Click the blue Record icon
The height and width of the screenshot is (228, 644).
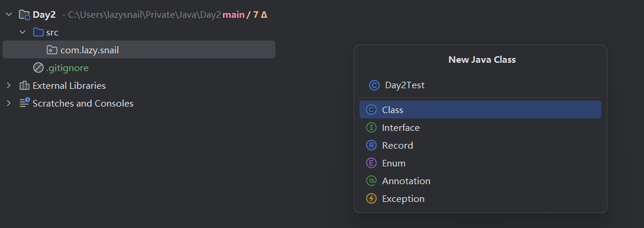371,145
